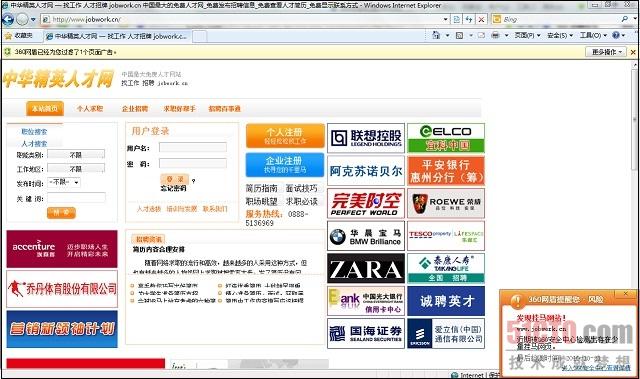Screen dimensions: 640x379
Task: Click the 忘记密码 link
Action: (x=173, y=188)
